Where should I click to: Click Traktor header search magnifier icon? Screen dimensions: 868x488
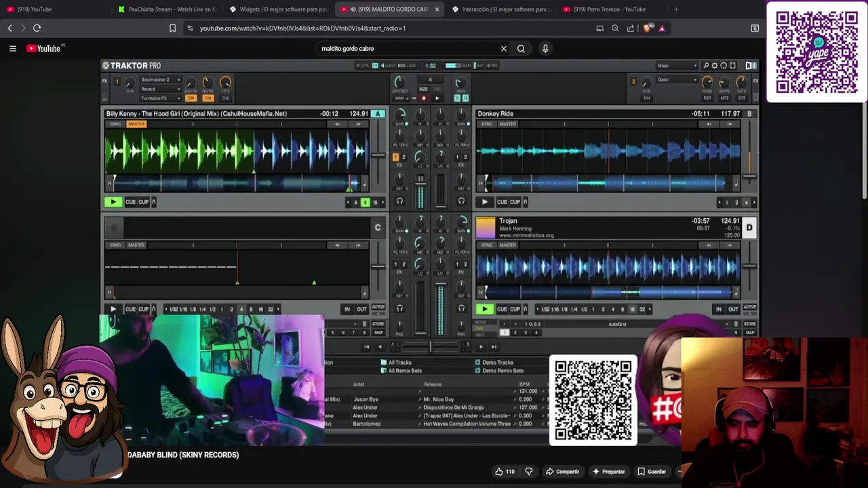706,66
